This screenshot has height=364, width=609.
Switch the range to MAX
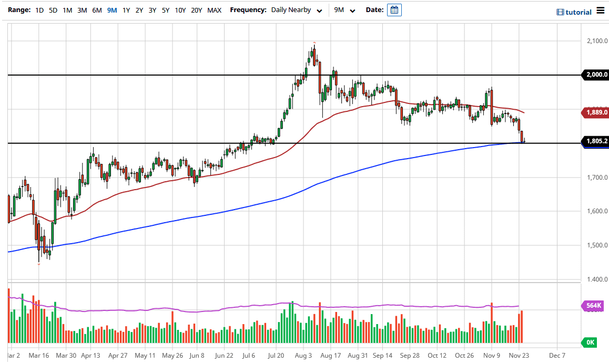pos(214,10)
